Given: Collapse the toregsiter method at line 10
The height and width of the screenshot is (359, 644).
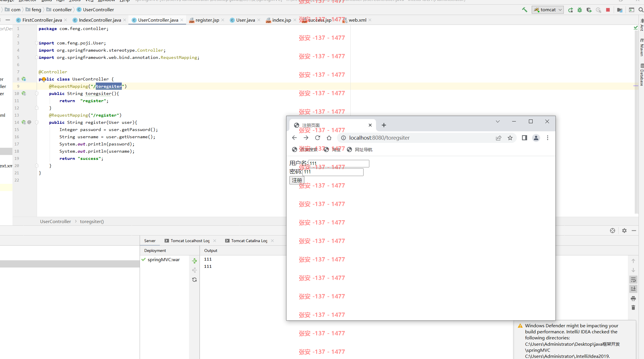Looking at the screenshot, I should pyautogui.click(x=37, y=94).
